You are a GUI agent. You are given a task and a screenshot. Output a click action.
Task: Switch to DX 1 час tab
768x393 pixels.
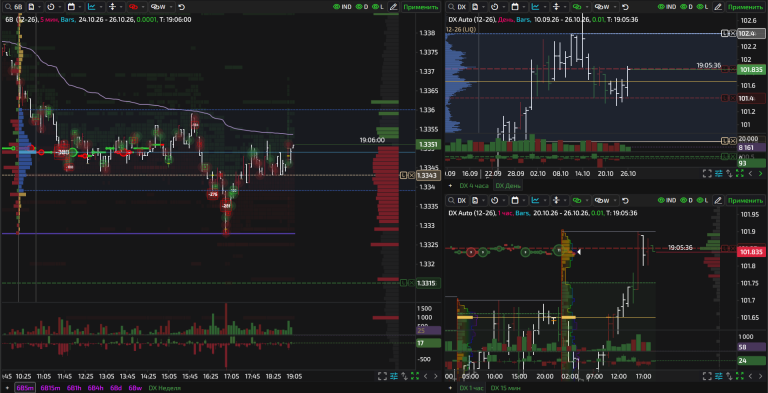(471, 388)
